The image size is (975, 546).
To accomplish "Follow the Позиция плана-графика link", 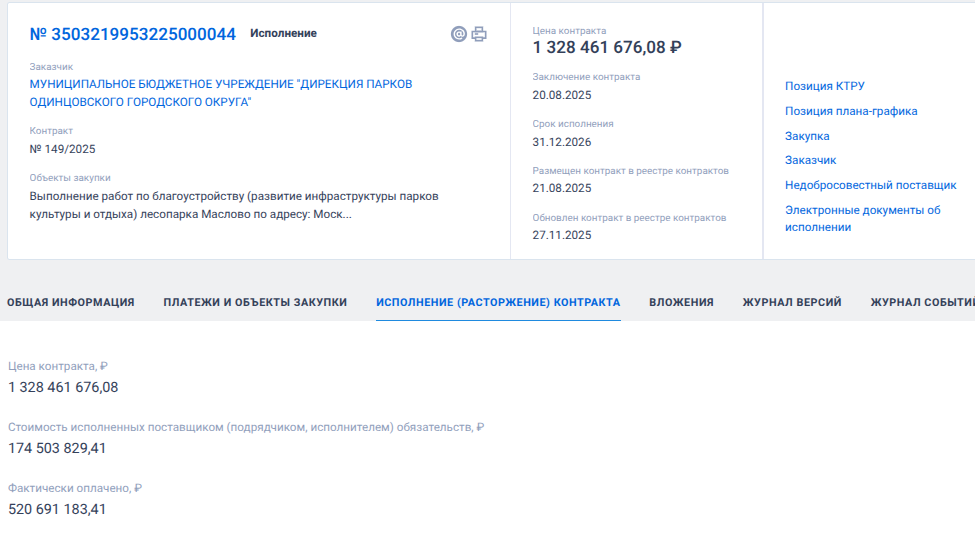I will [x=850, y=111].
